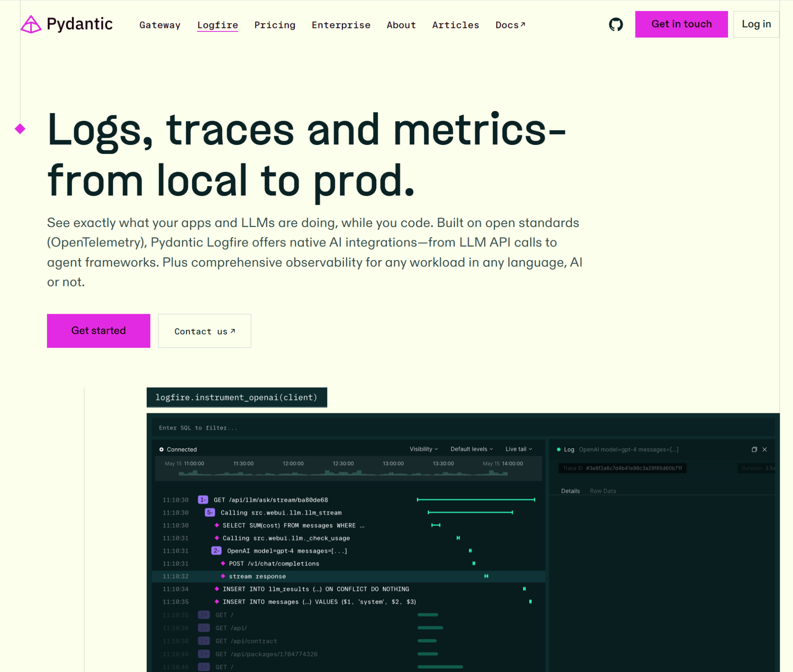This screenshot has width=793, height=672.
Task: Switch to the Raw Data tab
Action: coord(603,491)
